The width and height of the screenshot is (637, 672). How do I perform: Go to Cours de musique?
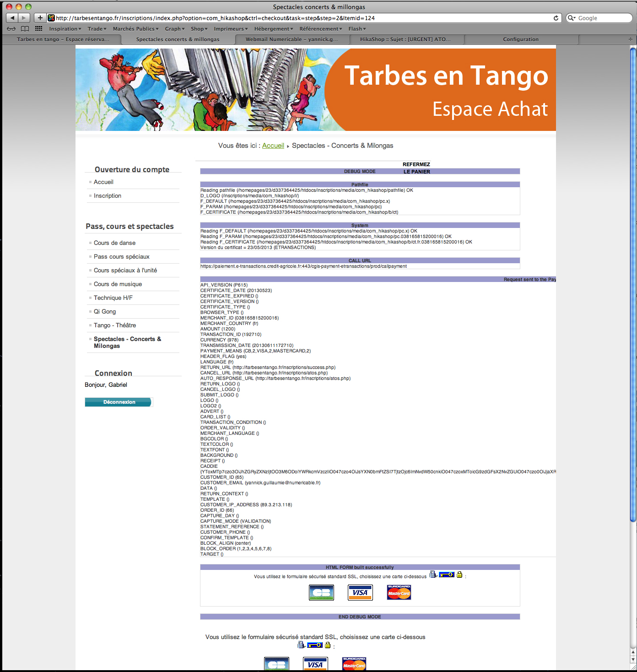click(x=118, y=284)
